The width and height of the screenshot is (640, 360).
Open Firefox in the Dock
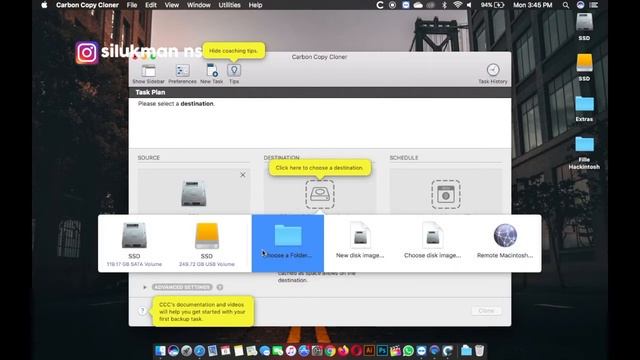(343, 351)
